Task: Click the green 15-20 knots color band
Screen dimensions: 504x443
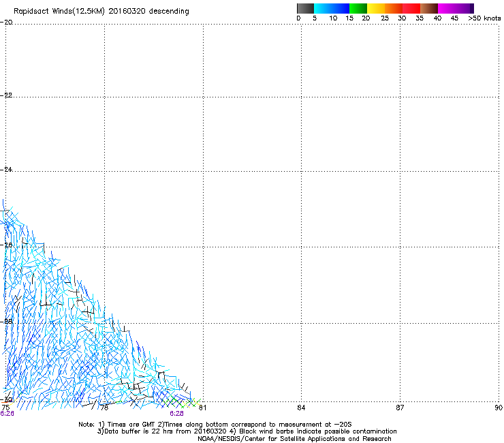Action: 358,8
